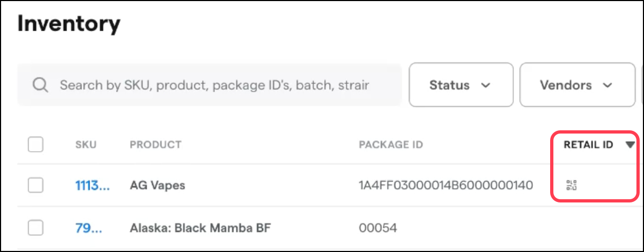Image resolution: width=644 pixels, height=252 pixels.
Task: Click package ID 1A4FF03000014B6000000140
Action: tap(446, 185)
